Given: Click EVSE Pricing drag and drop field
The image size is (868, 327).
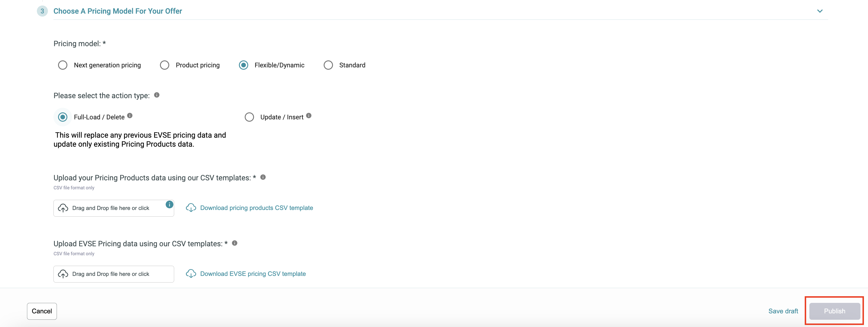Looking at the screenshot, I should pos(114,274).
